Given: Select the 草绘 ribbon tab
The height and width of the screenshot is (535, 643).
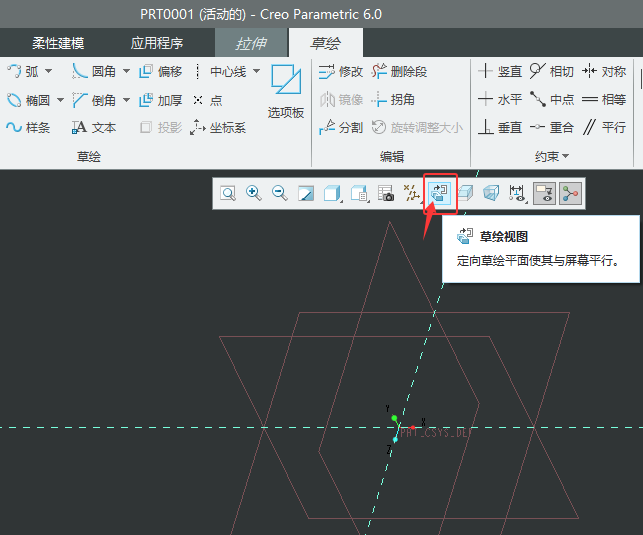Looking at the screenshot, I should pyautogui.click(x=326, y=43).
